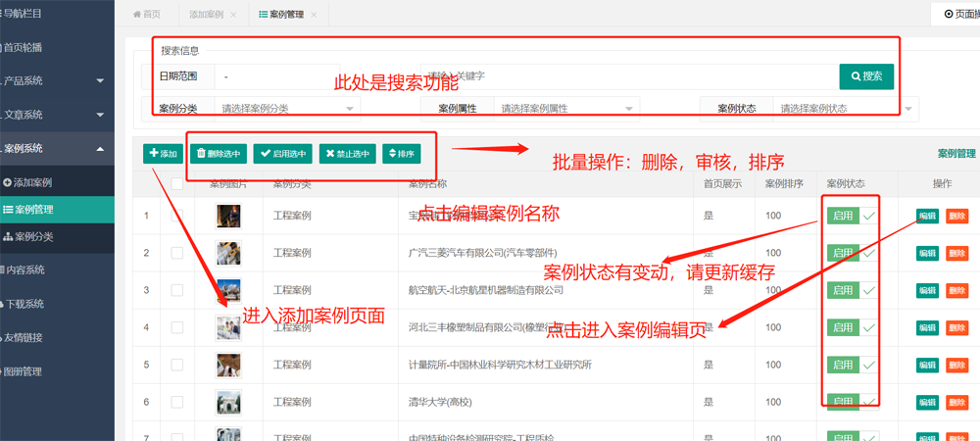Check the checkbox for row 3
This screenshot has height=441, width=980.
[x=176, y=290]
